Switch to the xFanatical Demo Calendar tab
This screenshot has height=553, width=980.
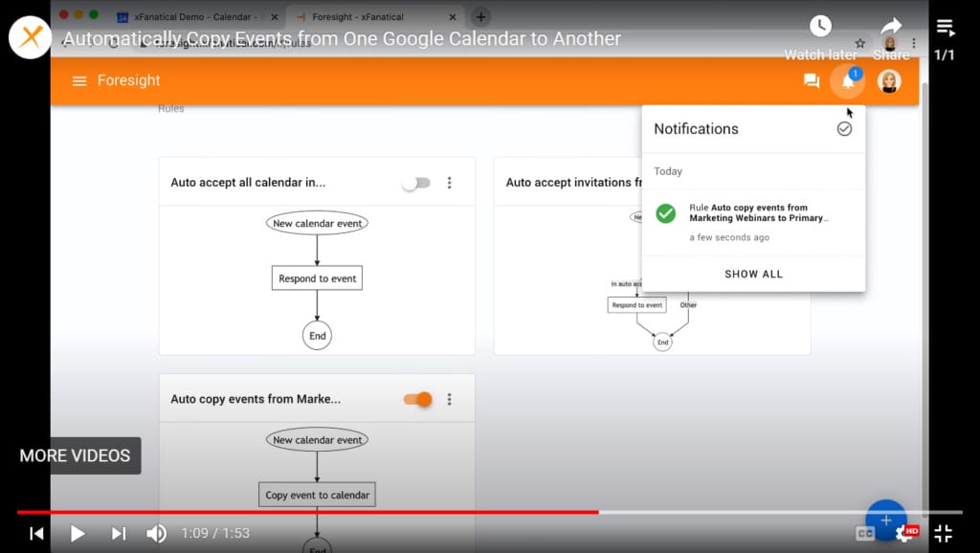191,16
